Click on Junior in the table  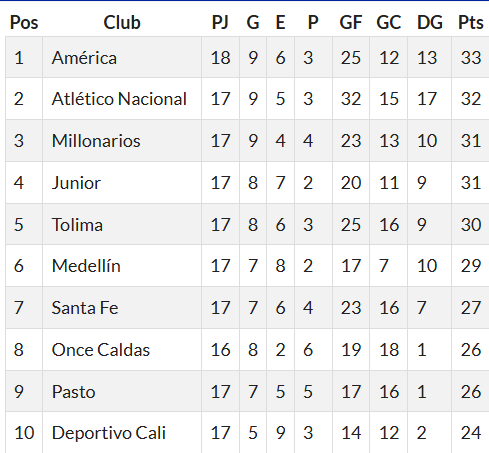(76, 183)
